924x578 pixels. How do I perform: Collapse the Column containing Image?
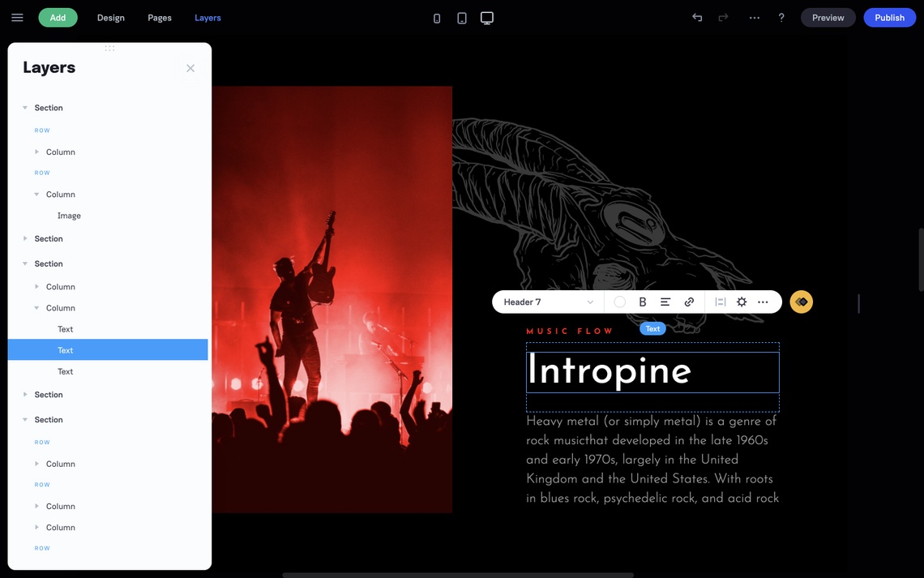click(36, 195)
